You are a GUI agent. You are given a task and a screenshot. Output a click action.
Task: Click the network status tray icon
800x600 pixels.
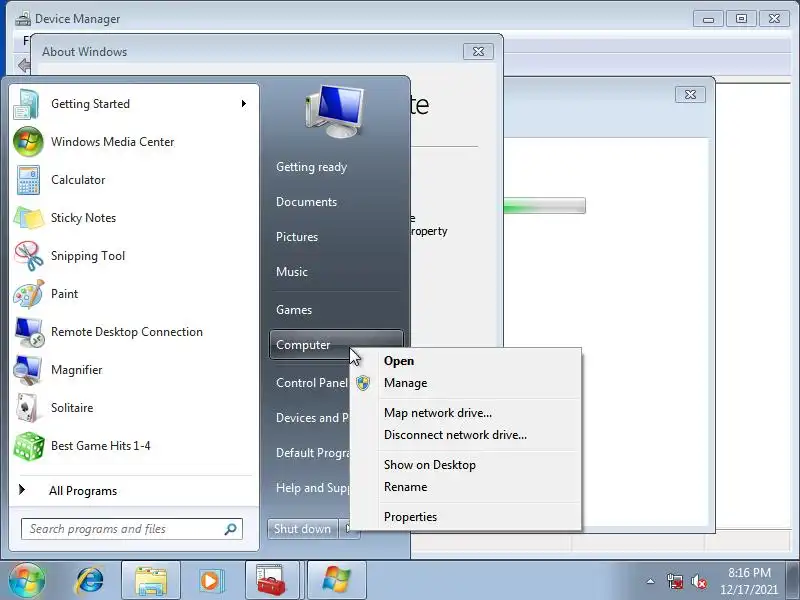click(674, 581)
